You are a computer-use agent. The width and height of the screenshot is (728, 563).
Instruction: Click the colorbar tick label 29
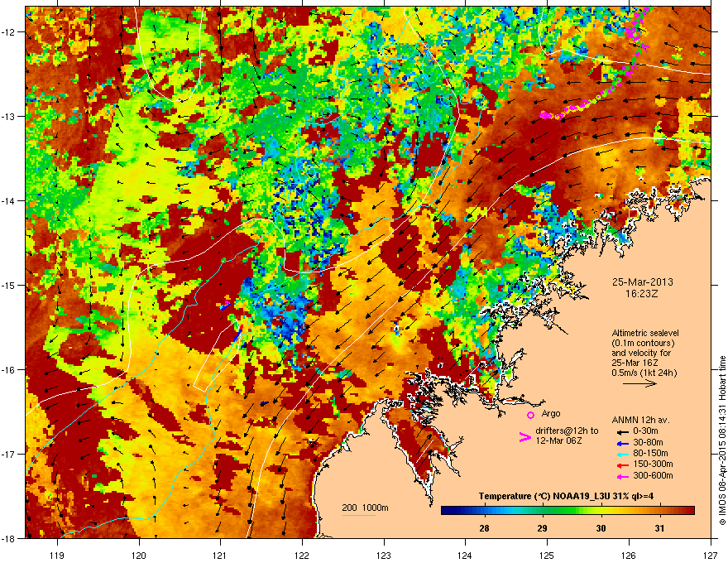(543, 528)
